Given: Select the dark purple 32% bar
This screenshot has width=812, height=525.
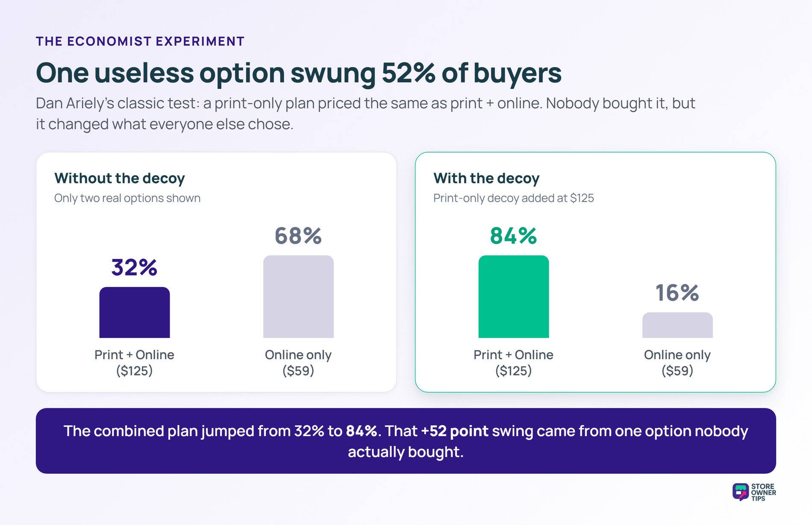Looking at the screenshot, I should coord(135,312).
